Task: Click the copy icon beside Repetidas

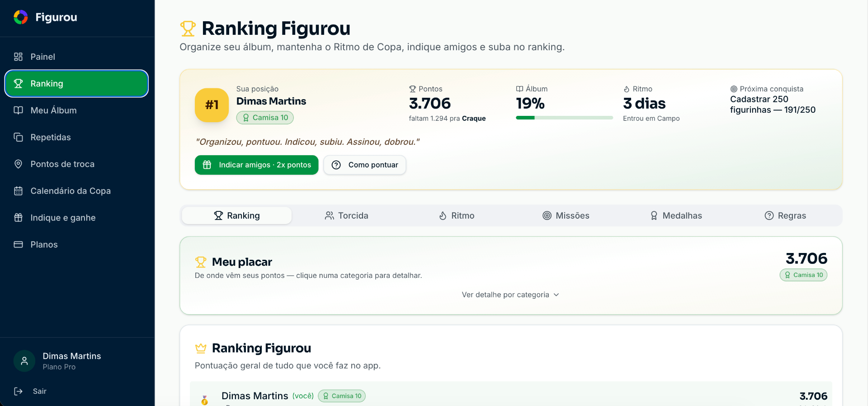Action: [18, 137]
